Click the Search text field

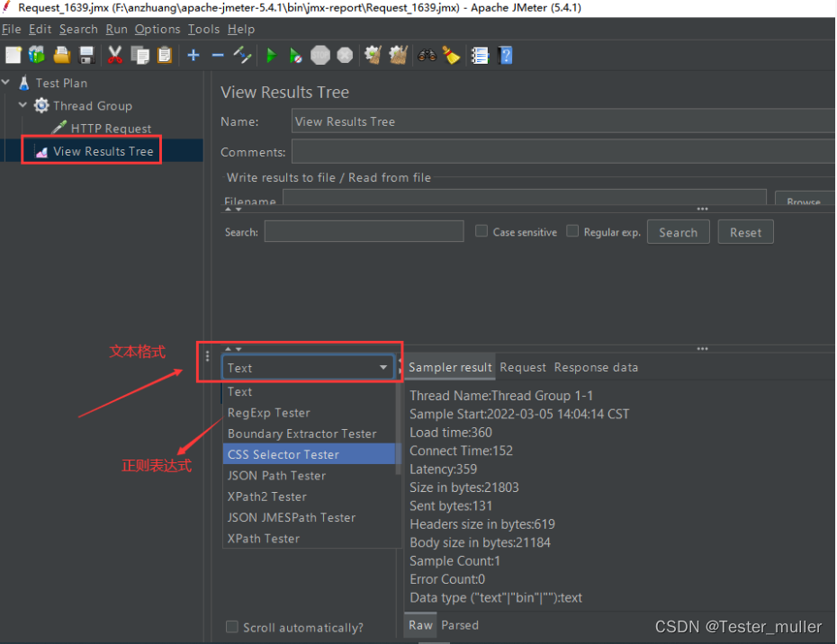tap(364, 231)
